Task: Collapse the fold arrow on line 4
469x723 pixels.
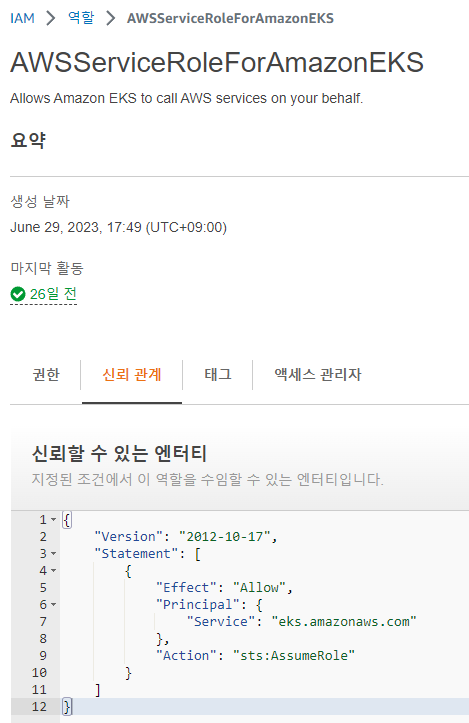Action: click(x=53, y=570)
